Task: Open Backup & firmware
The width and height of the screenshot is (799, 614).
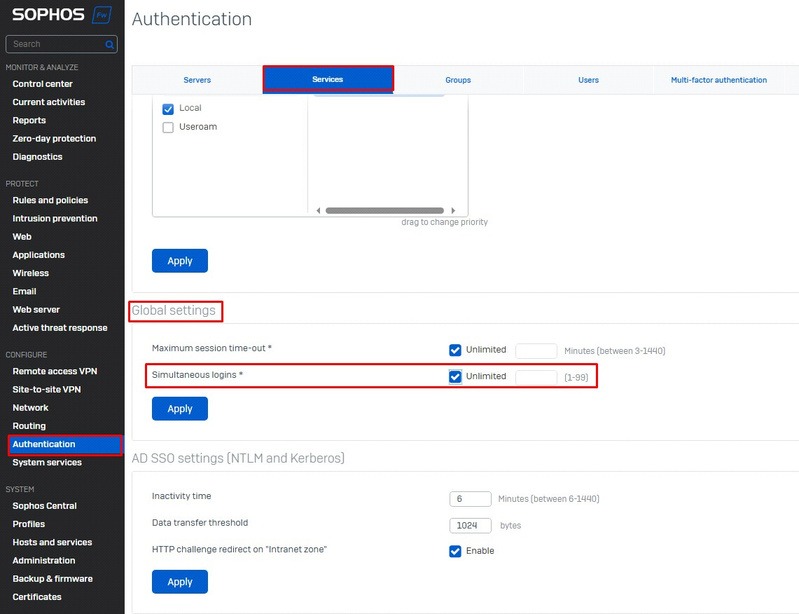Action: point(52,579)
